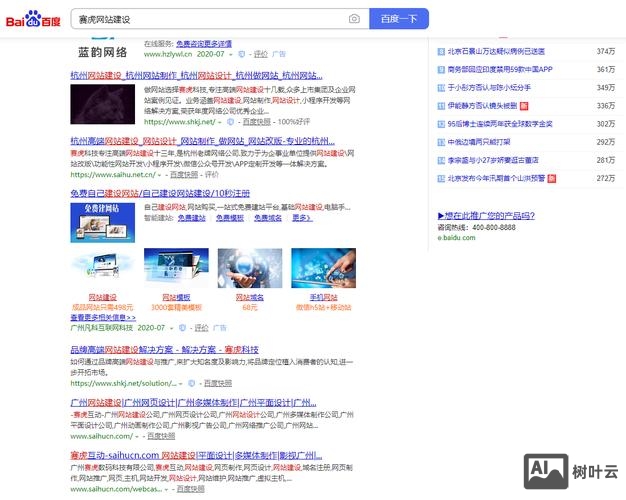Expand dropdown arrow after https://www.saihu.net.cn/
The height and width of the screenshot is (500, 626).
[160, 175]
